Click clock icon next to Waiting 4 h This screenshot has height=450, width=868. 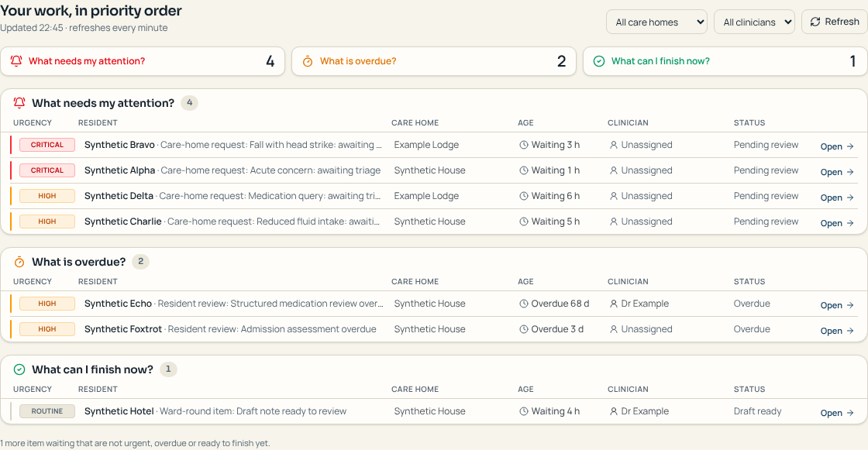[x=524, y=411]
